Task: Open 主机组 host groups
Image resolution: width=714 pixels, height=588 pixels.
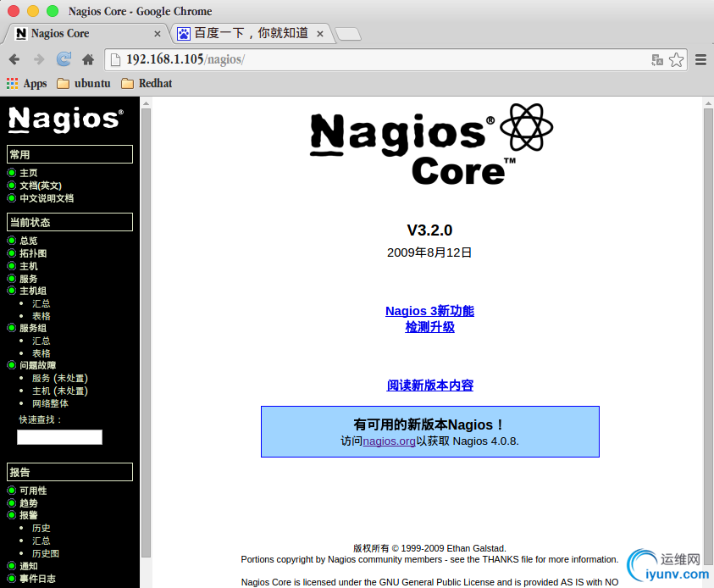Action: (x=33, y=291)
